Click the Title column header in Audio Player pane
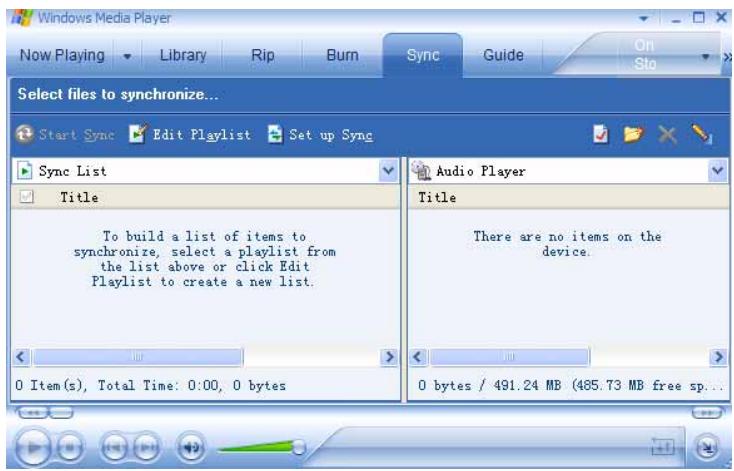The width and height of the screenshot is (734, 471). point(437,197)
